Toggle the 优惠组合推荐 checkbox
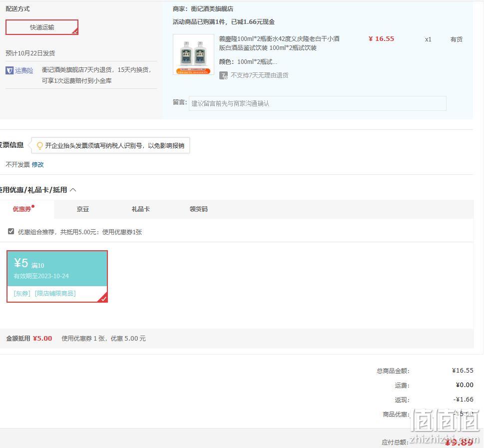This screenshot has width=484, height=448. [x=11, y=231]
